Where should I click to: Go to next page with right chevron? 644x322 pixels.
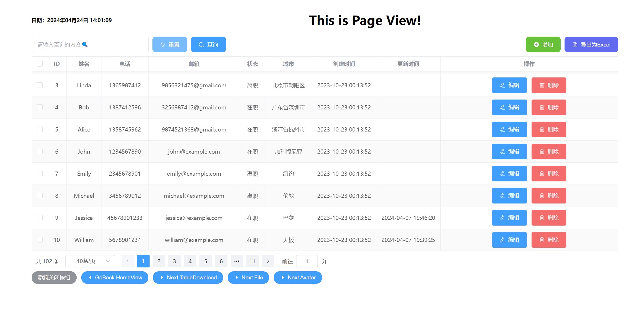click(268, 261)
